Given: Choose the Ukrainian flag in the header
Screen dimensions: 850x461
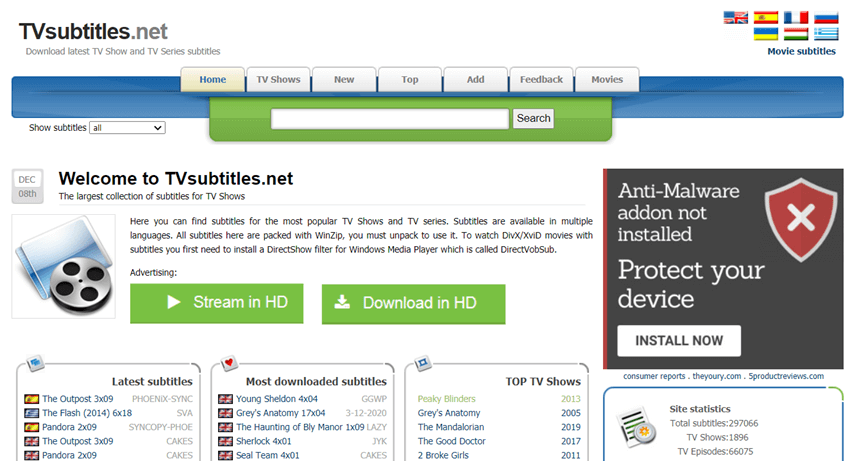Looking at the screenshot, I should [x=765, y=34].
